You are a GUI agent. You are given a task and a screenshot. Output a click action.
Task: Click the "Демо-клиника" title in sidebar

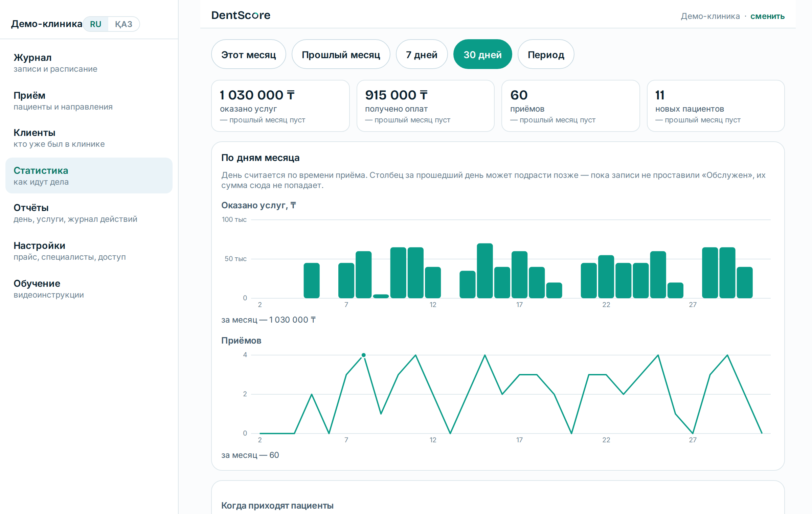coord(47,24)
